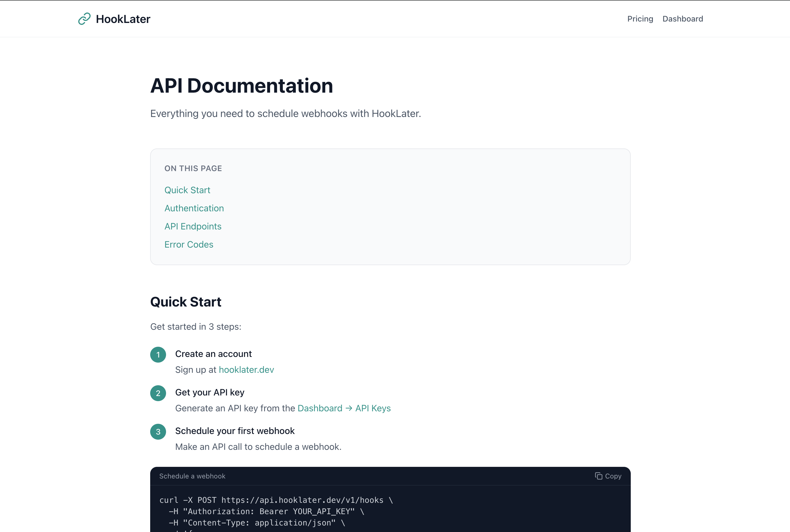Jump to API Endpoints section link
The width and height of the screenshot is (790, 532).
(193, 226)
